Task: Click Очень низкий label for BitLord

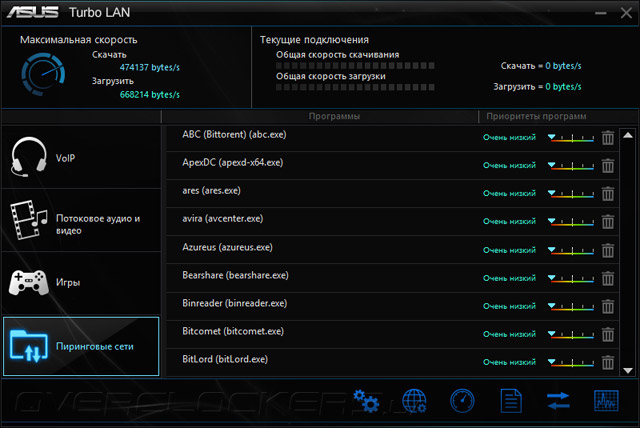Action: point(509,362)
